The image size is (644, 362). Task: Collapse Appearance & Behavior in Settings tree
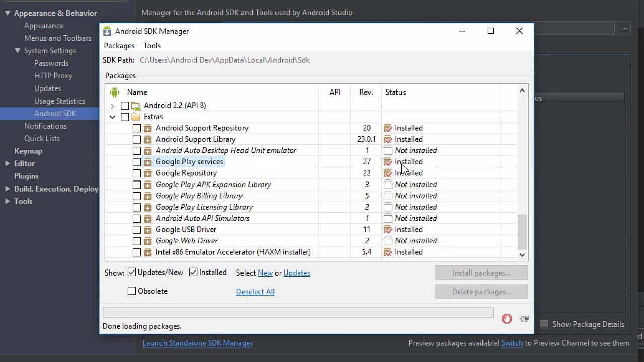point(7,13)
